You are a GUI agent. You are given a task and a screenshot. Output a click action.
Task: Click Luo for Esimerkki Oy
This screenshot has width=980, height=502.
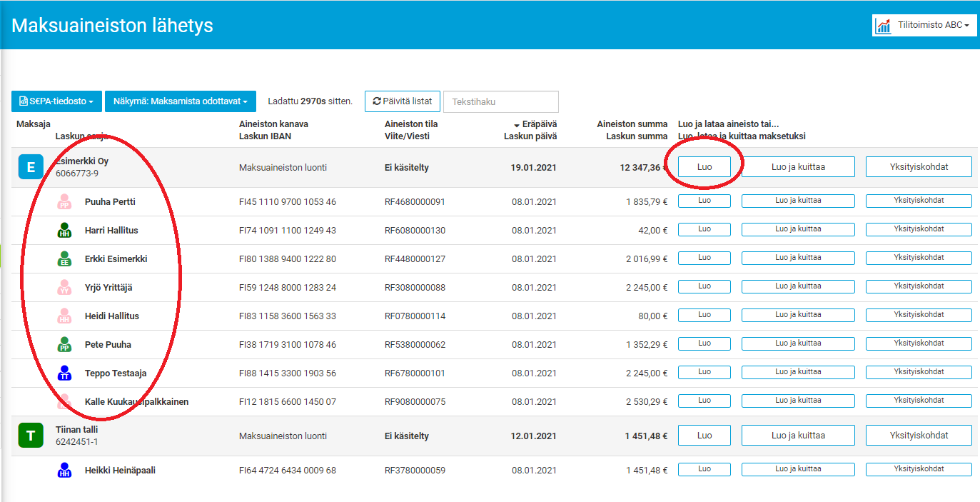(x=704, y=167)
